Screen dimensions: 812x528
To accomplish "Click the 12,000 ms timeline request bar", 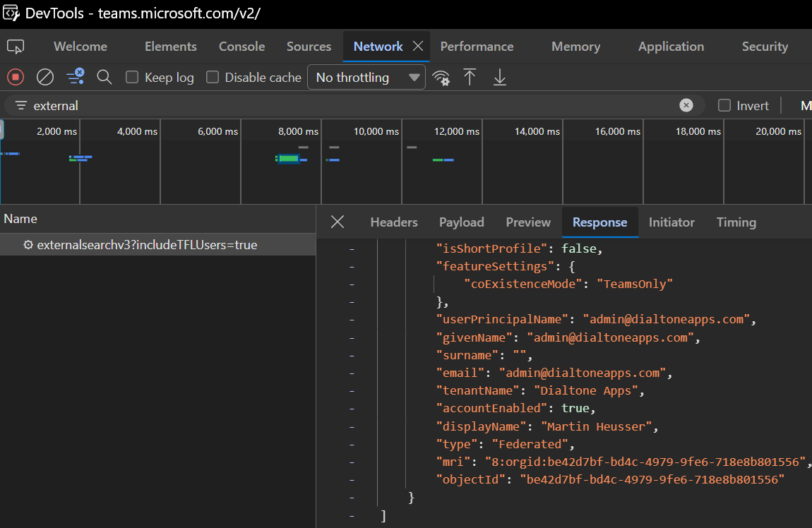I will coord(443,160).
